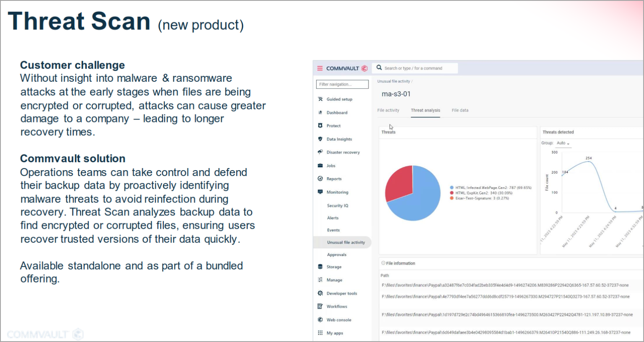Open Developer tools via its gear icon
The image size is (644, 342).
tap(320, 293)
